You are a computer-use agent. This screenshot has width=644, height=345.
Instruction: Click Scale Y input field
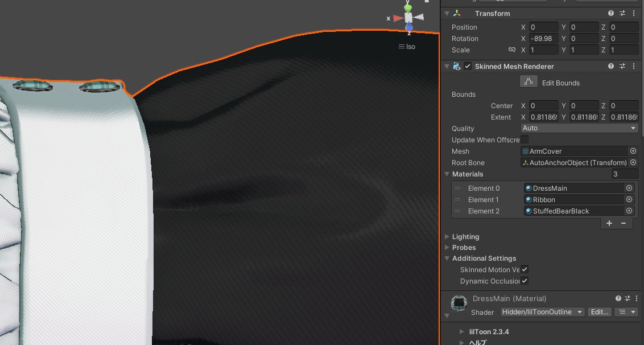(x=584, y=50)
